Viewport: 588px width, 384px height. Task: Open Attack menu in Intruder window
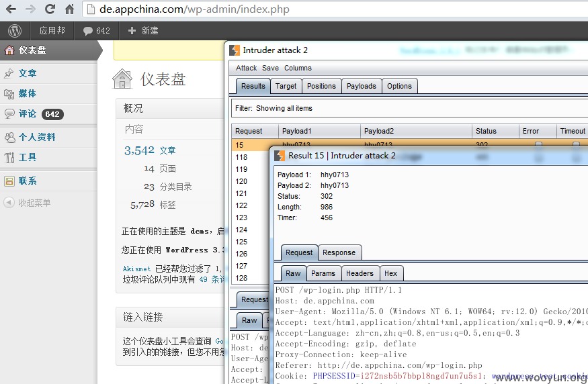coord(247,68)
